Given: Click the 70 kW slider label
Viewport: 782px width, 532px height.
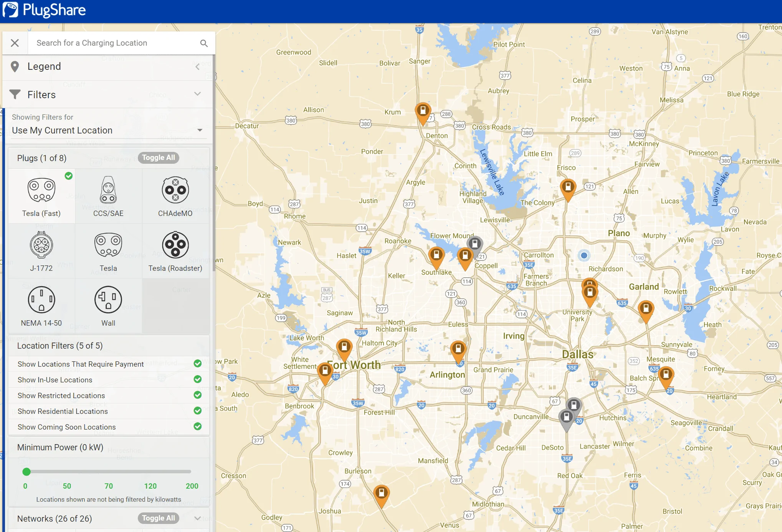Looking at the screenshot, I should [109, 486].
